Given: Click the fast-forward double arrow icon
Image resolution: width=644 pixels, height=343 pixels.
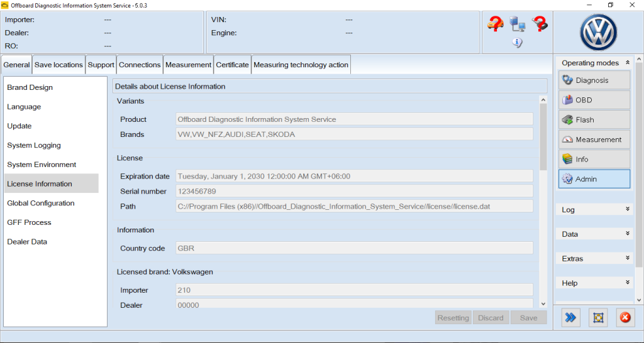Looking at the screenshot, I should point(570,317).
